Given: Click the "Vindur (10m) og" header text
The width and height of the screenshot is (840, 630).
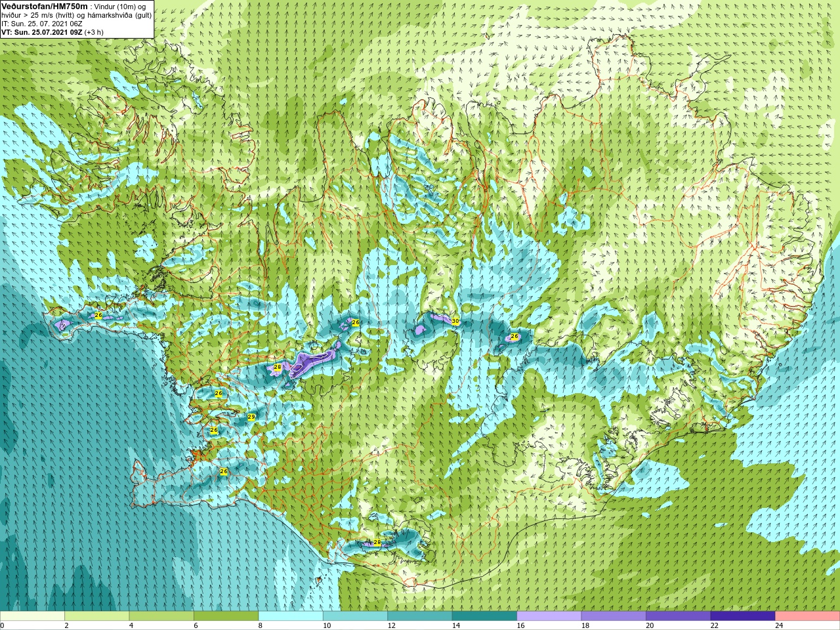Looking at the screenshot, I should [x=120, y=7].
